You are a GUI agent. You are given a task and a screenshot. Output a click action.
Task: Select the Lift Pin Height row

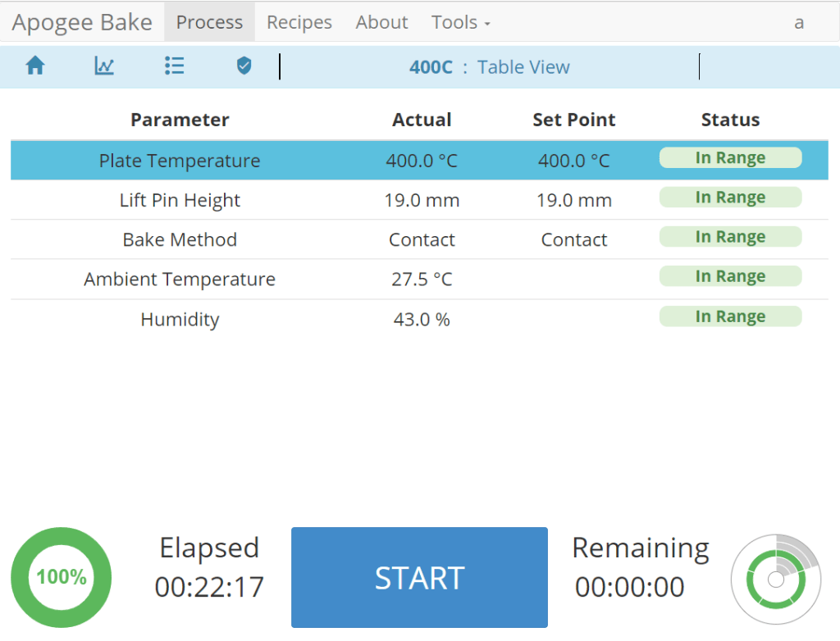pyautogui.click(x=180, y=200)
